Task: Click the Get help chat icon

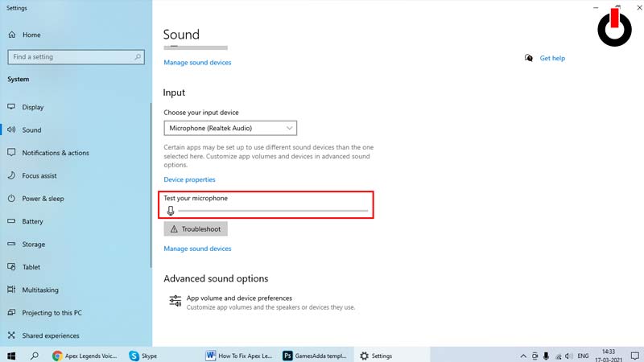Action: (529, 58)
